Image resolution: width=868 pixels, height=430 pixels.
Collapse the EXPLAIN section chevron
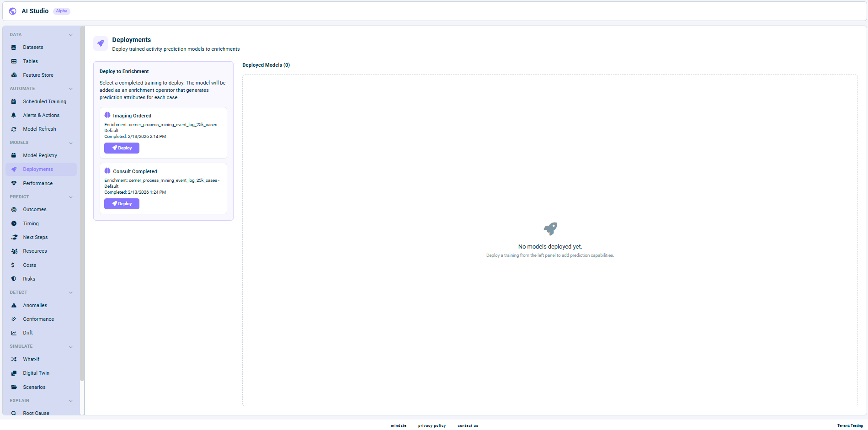(71, 401)
